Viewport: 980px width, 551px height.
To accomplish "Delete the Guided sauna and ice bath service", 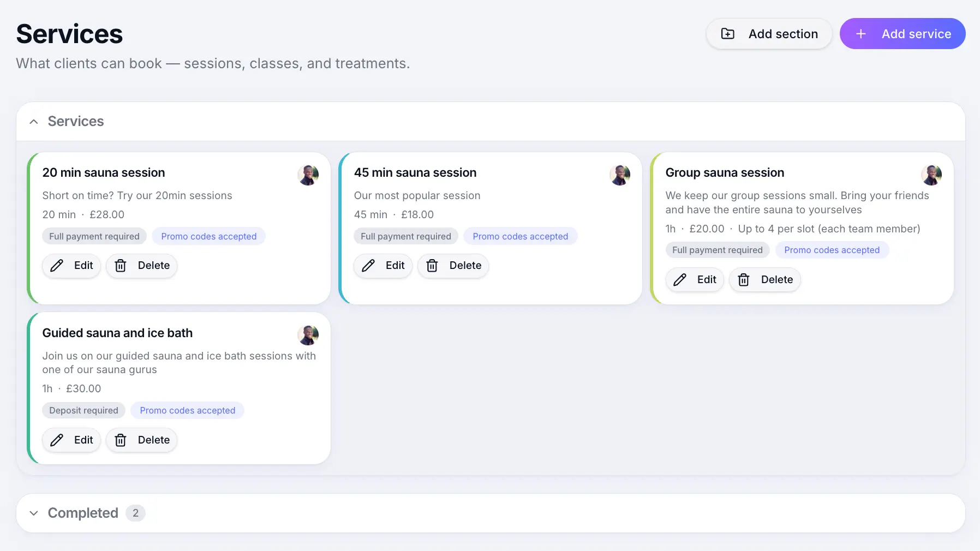I will (x=142, y=440).
